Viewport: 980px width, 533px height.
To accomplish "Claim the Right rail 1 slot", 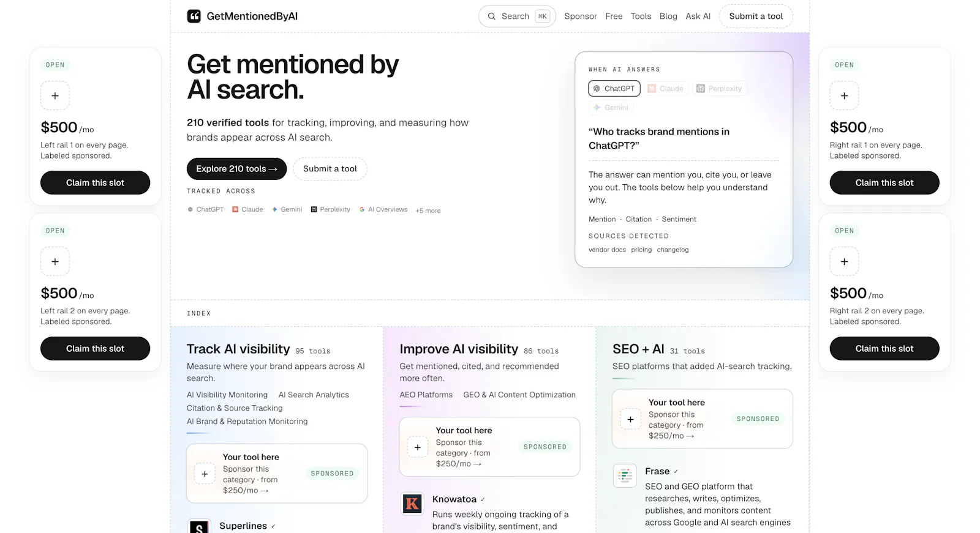I will pyautogui.click(x=884, y=183).
